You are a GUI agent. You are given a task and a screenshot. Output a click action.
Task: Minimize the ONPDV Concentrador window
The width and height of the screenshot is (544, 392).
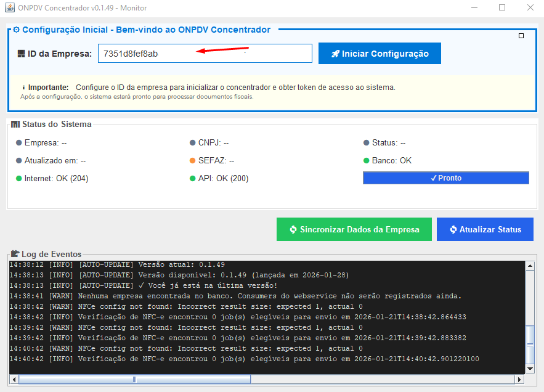pos(474,7)
